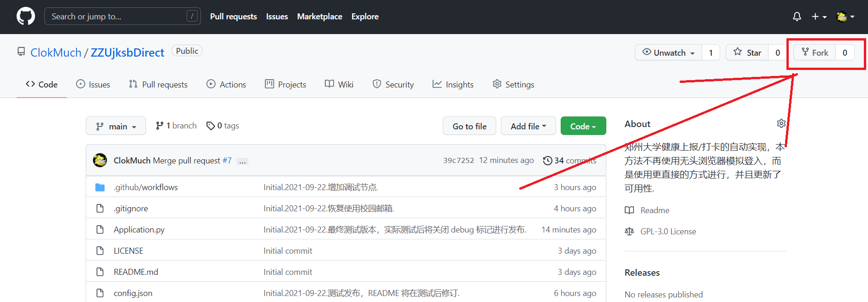The width and height of the screenshot is (868, 302).
Task: Open the Wiki tab
Action: [x=339, y=84]
